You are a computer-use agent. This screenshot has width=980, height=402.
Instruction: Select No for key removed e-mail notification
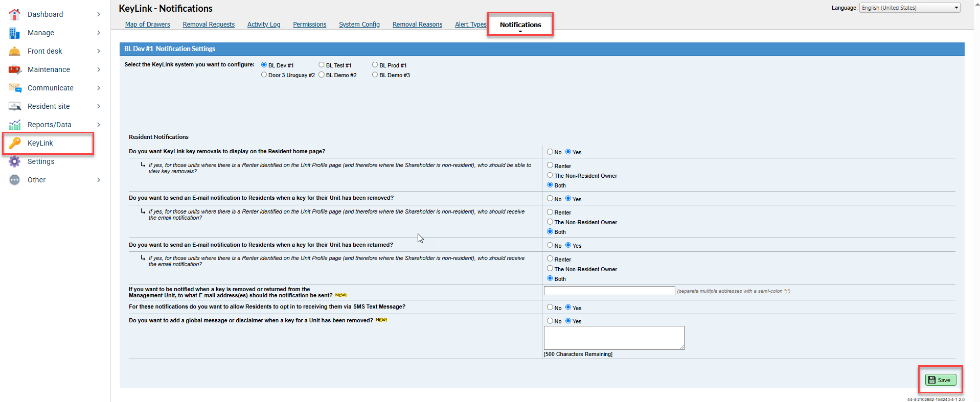550,199
